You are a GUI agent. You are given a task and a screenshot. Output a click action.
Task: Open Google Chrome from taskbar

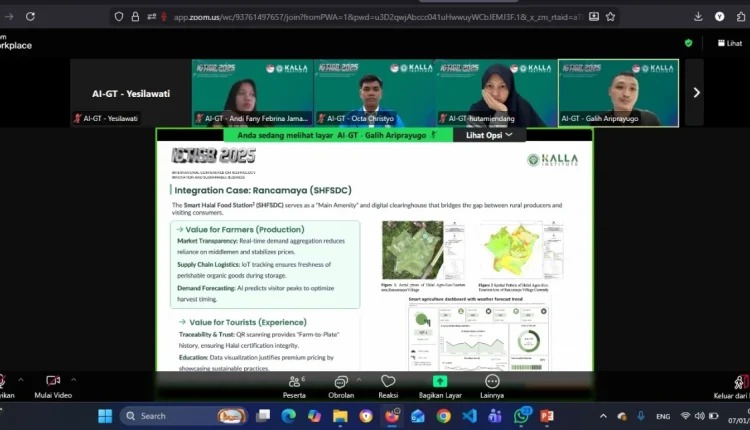tap(443, 415)
